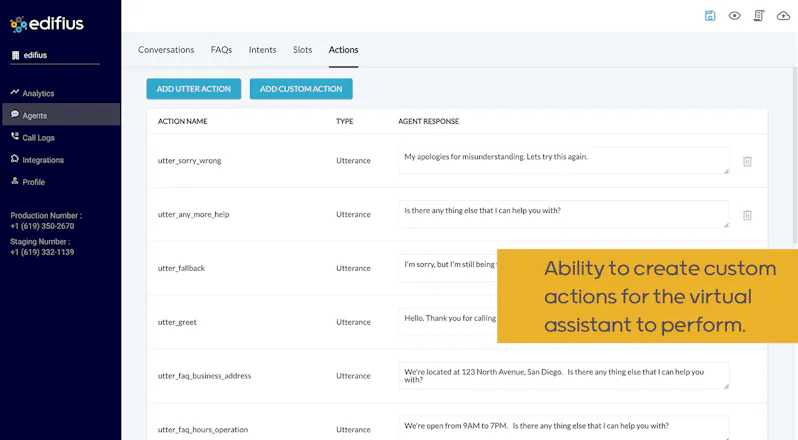This screenshot has width=798, height=440.
Task: Click the ADD UTTER ACTION button
Action: [194, 89]
